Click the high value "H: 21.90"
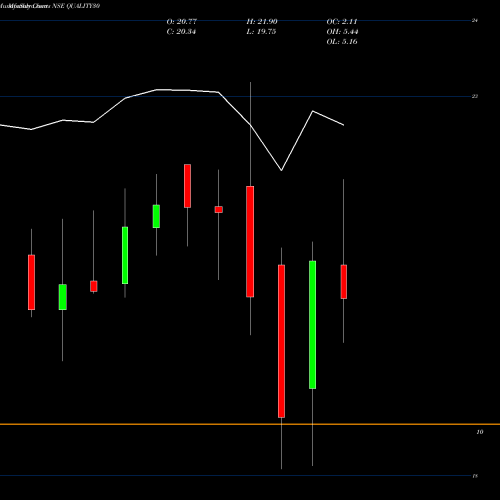The height and width of the screenshot is (500, 500). pos(262,22)
